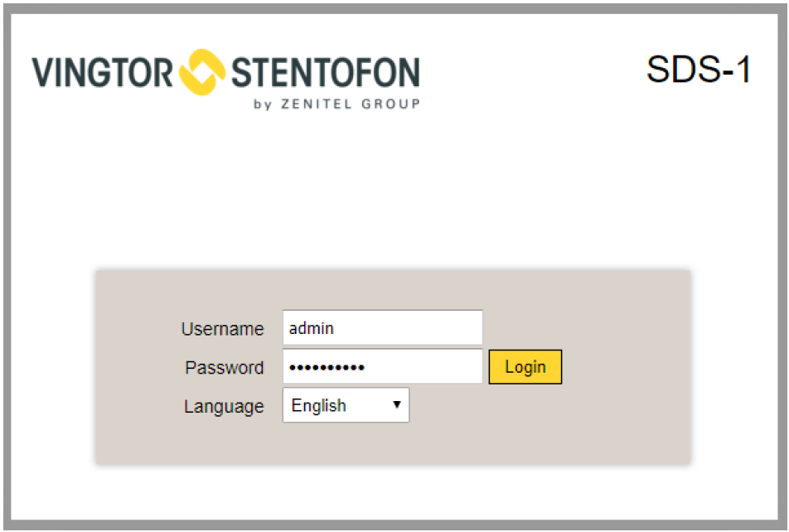
Task: Click the STENTOFON wordmark in header
Action: point(325,73)
